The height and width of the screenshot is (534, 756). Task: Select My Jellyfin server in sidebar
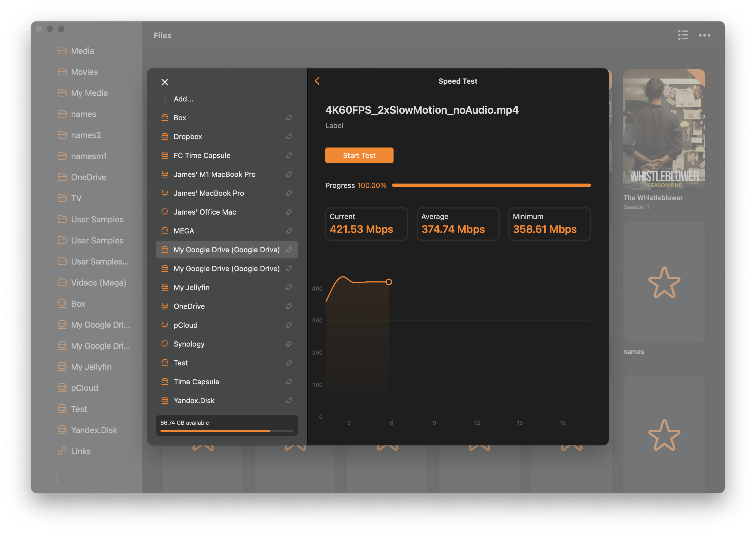tap(91, 367)
